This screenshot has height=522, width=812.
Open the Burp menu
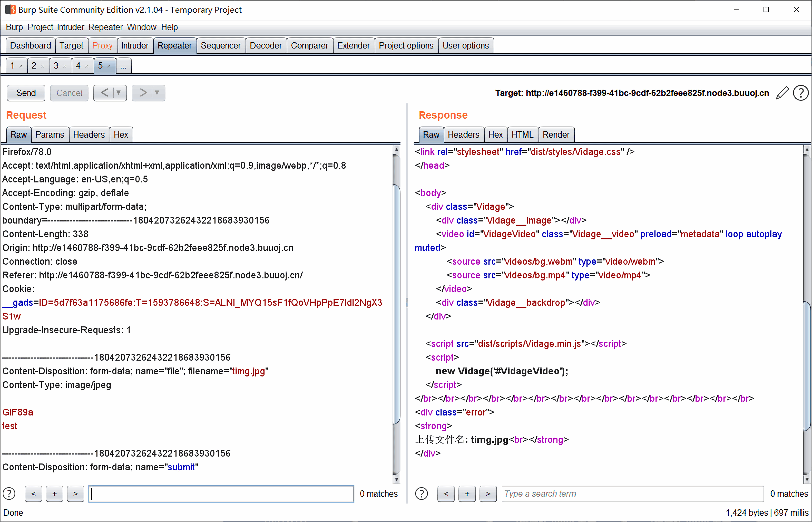tap(14, 27)
